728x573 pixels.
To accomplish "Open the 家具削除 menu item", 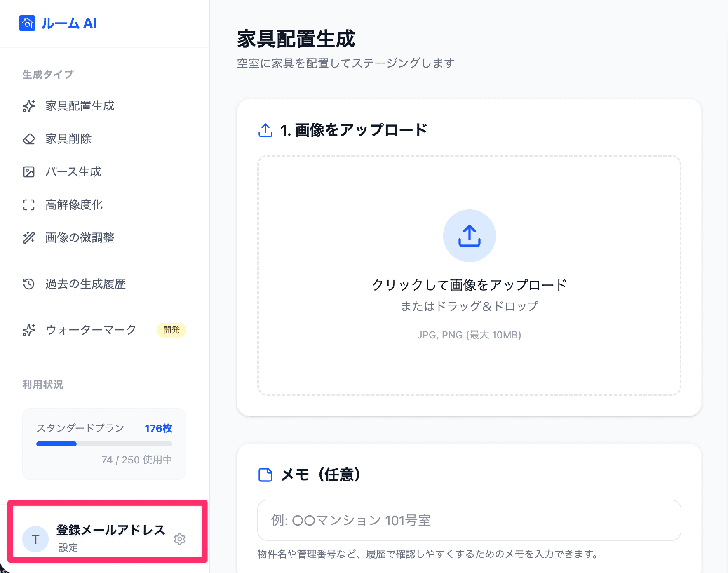I will (x=69, y=139).
